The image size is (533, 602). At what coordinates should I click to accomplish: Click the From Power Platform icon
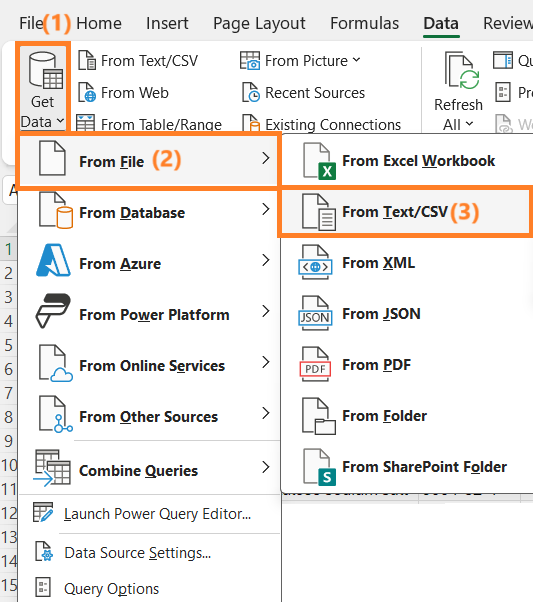[x=53, y=311]
